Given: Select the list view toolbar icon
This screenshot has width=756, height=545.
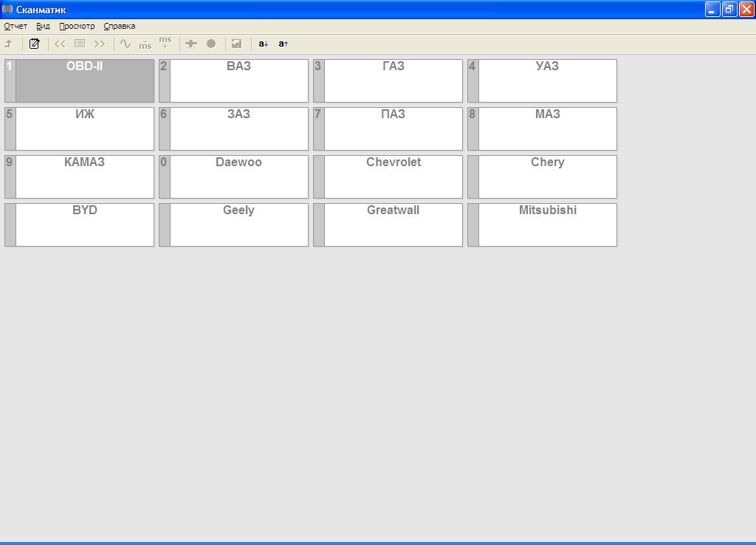Looking at the screenshot, I should 80,44.
